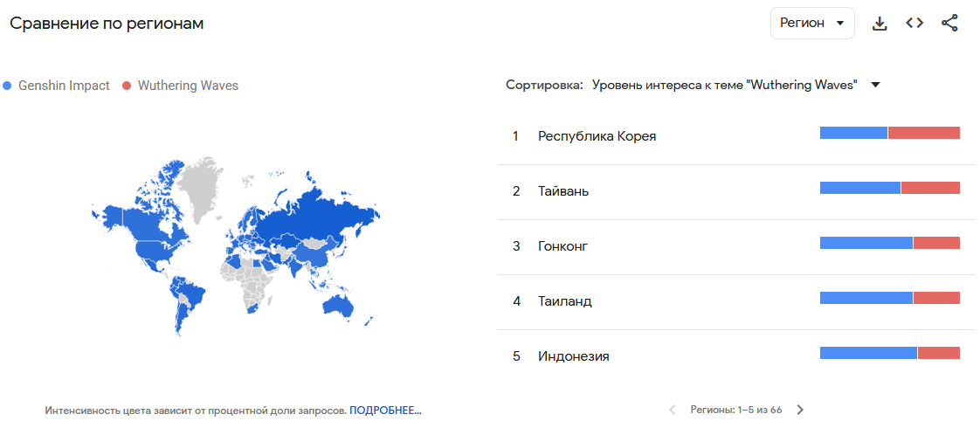This screenshot has width=980, height=428.
Task: Choose Таиланд from the ranked list
Action: point(565,301)
